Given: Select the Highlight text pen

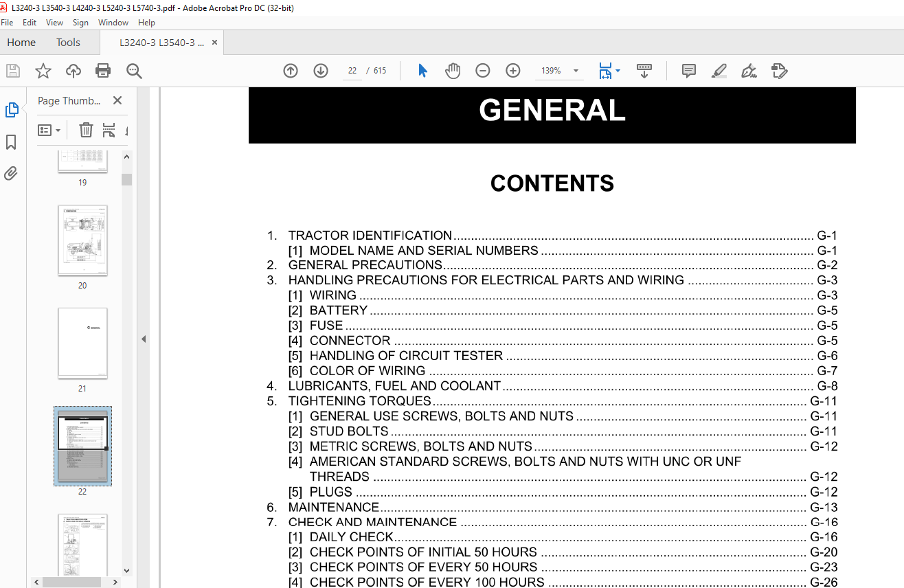Looking at the screenshot, I should coord(719,71).
